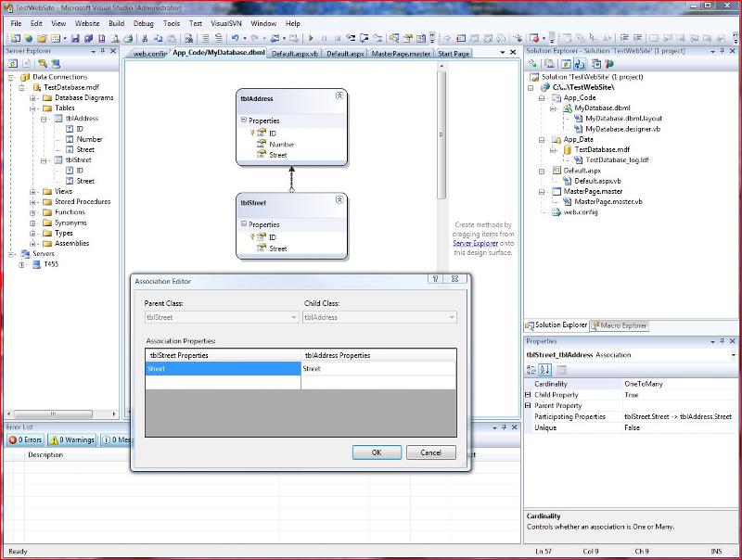Switch to Macro Explorer tab
This screenshot has height=560, width=742.
(x=619, y=325)
